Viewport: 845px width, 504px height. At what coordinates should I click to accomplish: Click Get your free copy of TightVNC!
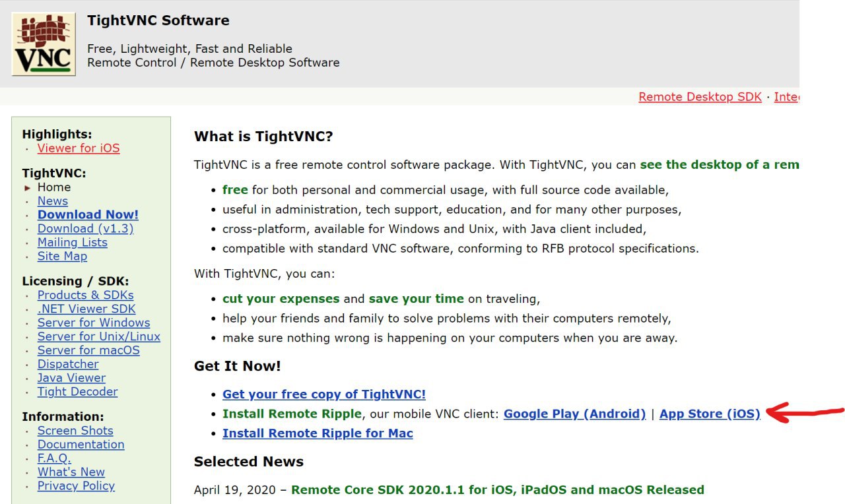coord(324,394)
